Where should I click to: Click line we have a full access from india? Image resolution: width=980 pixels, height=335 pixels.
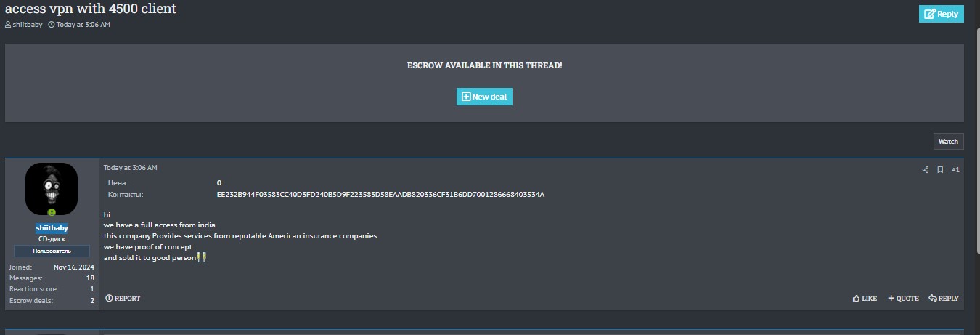(x=160, y=225)
